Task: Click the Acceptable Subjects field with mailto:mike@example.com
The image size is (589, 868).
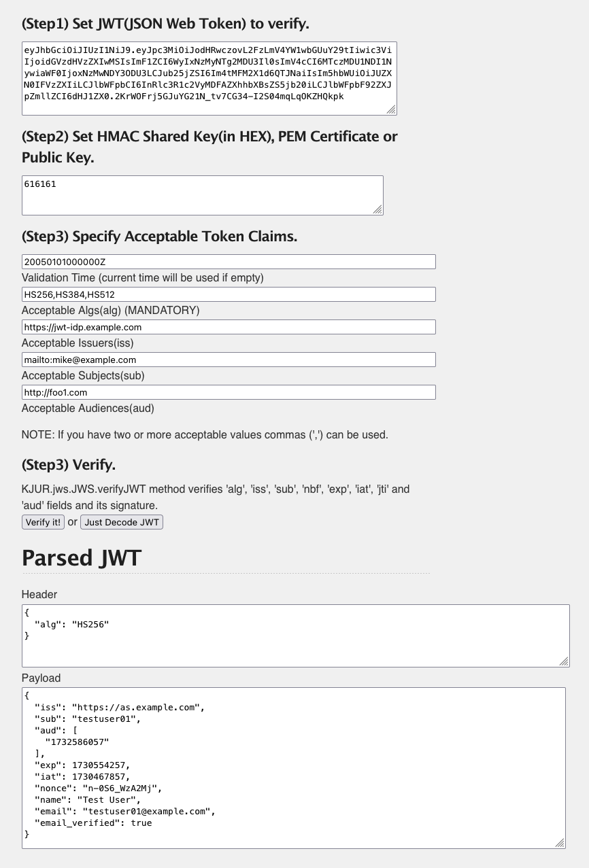Action: tap(229, 360)
